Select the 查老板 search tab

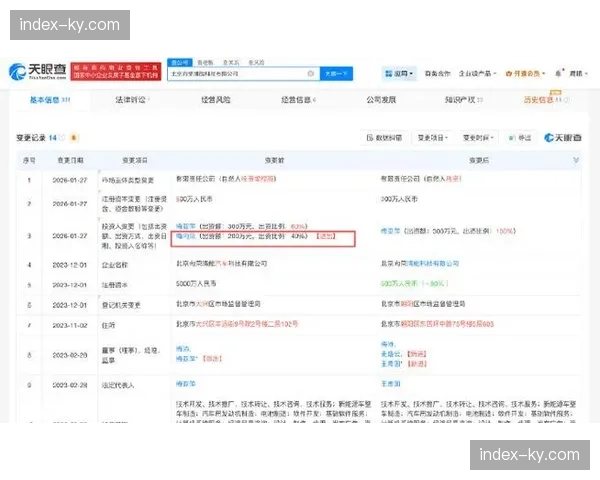click(205, 62)
